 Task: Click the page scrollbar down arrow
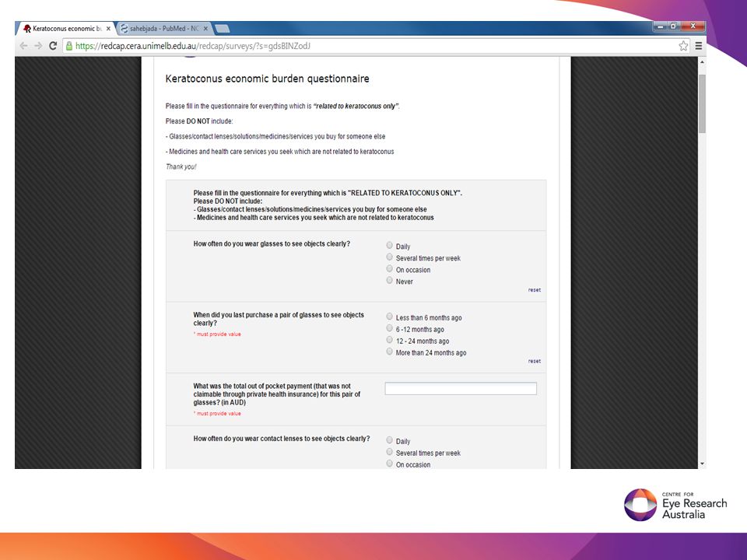click(x=702, y=464)
